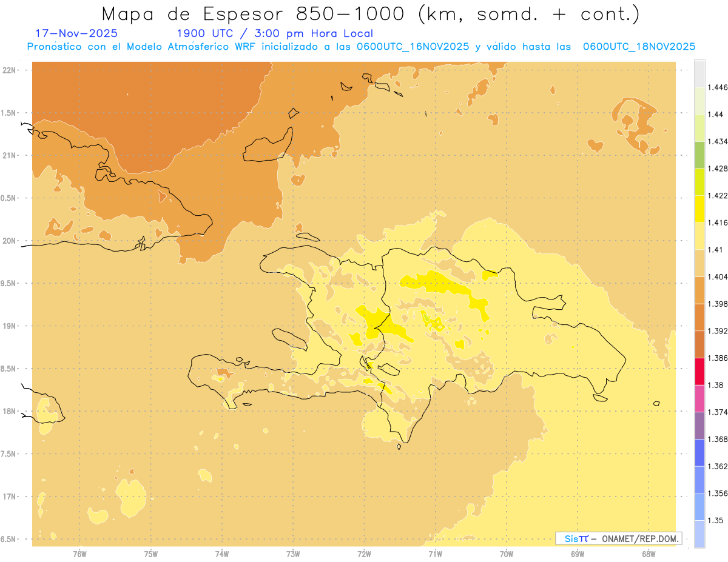728x562 pixels.
Task: Click the 9.5N latitude label
Action: point(9,283)
